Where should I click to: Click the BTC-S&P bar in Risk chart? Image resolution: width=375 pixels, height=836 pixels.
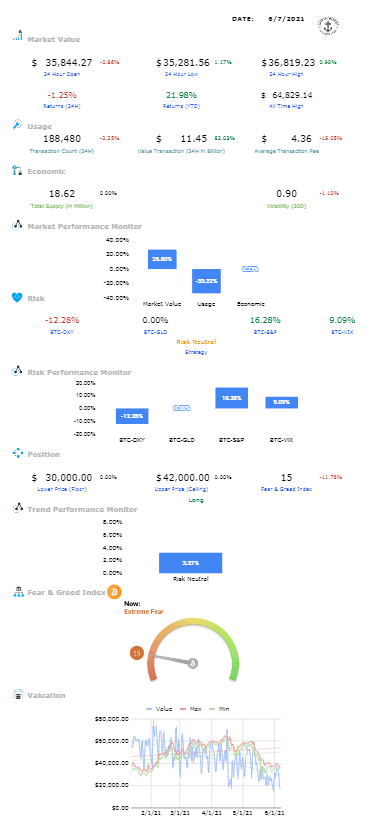click(x=232, y=398)
